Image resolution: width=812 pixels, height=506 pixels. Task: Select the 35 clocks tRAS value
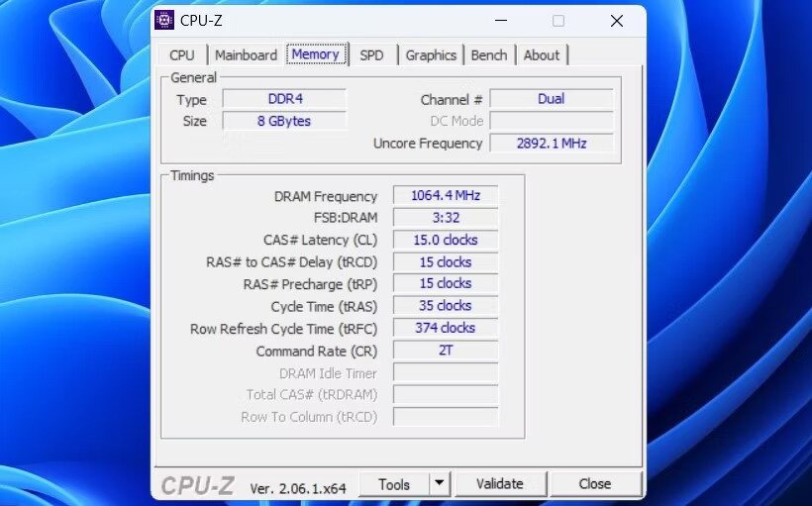pos(446,306)
